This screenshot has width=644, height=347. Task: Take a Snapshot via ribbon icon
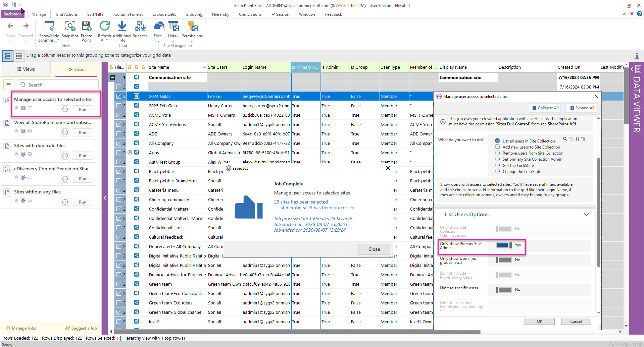pyautogui.click(x=70, y=26)
